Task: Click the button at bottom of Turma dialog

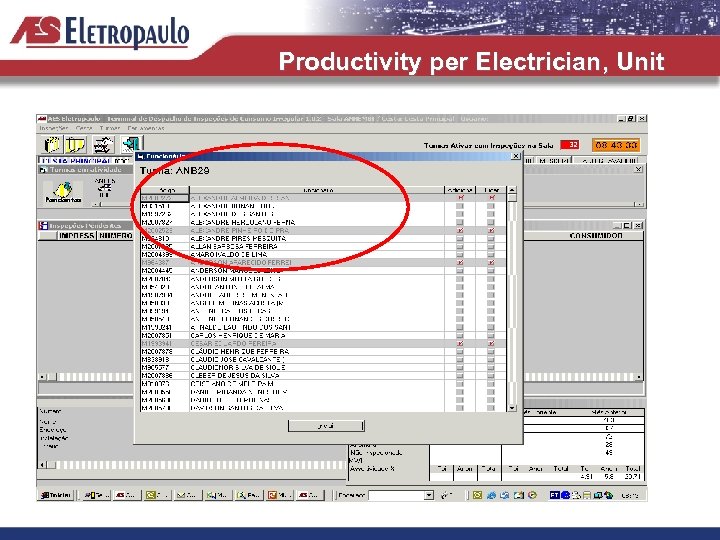Action: [326, 426]
